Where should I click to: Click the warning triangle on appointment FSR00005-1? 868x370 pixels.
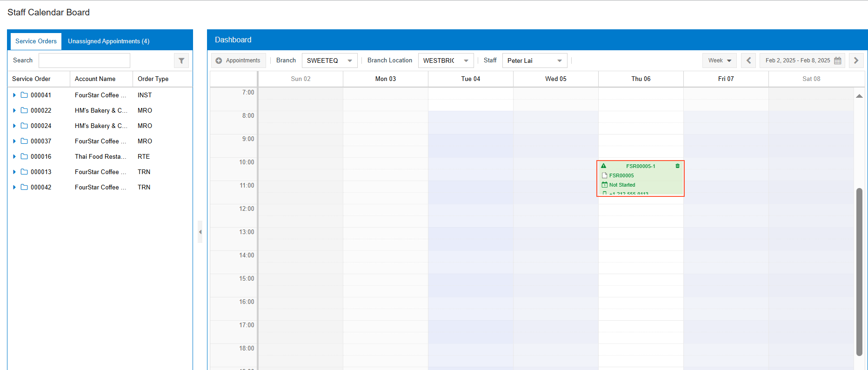604,166
